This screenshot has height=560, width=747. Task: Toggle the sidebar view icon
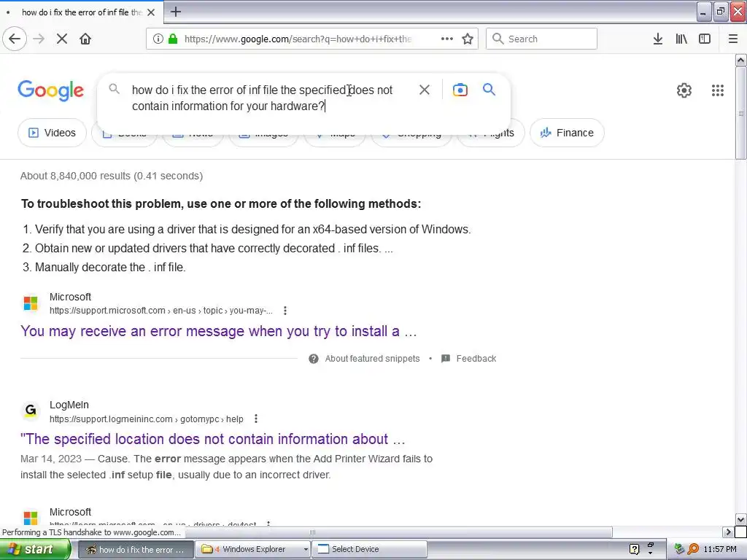(x=705, y=39)
